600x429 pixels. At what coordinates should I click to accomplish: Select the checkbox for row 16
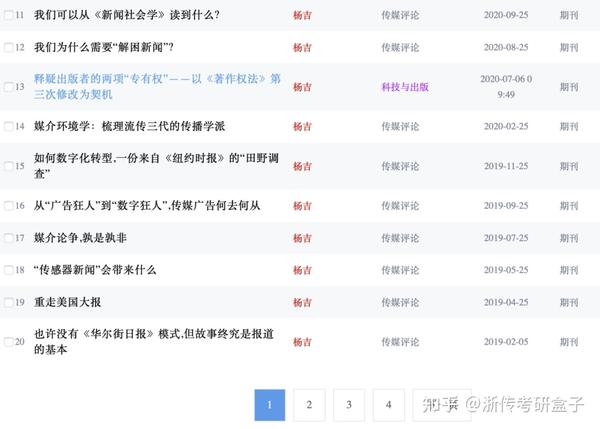(8, 206)
